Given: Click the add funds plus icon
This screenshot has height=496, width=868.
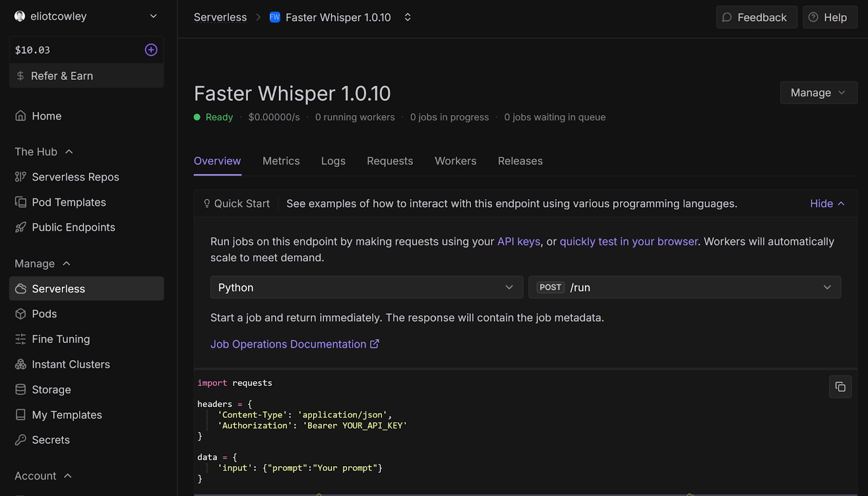Looking at the screenshot, I should point(151,50).
